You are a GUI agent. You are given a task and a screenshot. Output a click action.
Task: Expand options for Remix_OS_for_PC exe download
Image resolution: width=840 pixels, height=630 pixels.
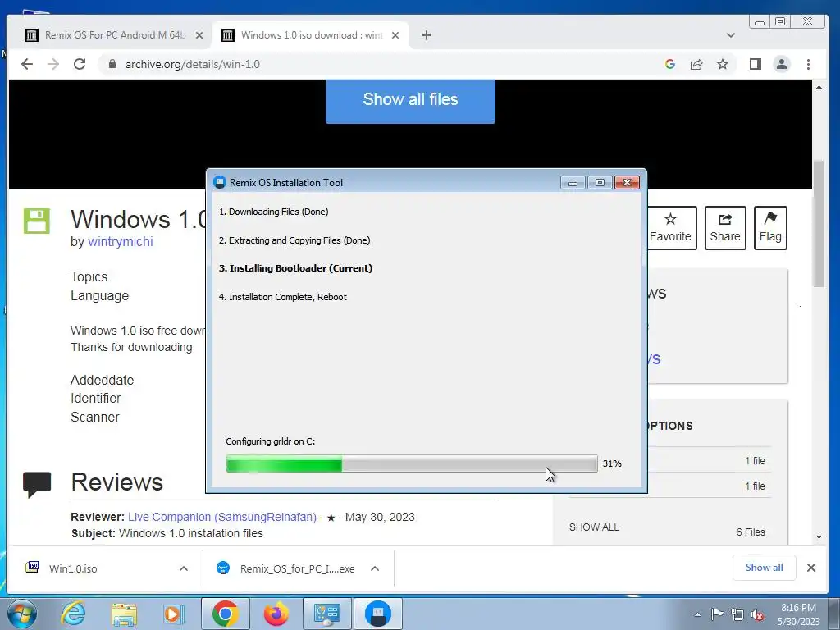pos(375,568)
